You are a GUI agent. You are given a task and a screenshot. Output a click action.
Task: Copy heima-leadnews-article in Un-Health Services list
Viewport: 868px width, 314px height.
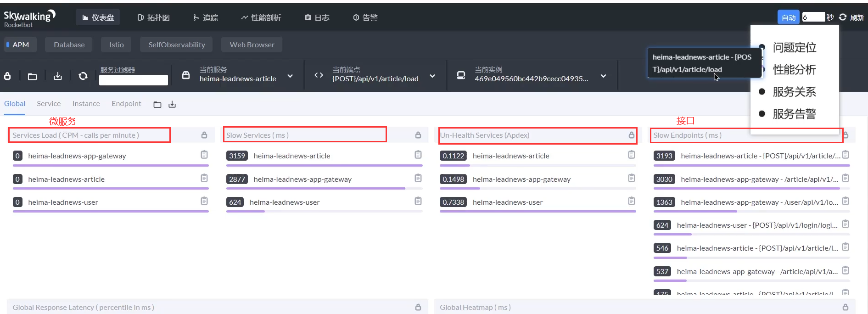click(632, 155)
